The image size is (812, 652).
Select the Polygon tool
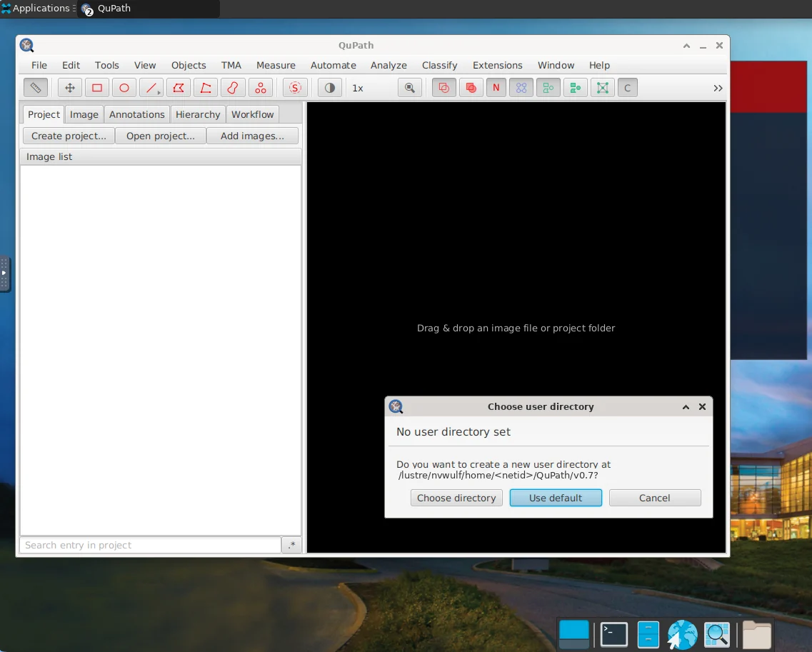(178, 88)
